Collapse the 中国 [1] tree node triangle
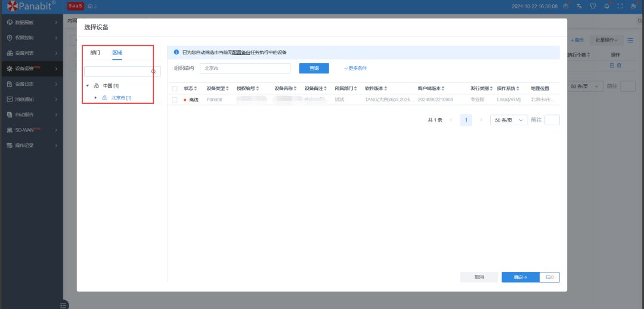644x309 pixels. click(x=88, y=86)
